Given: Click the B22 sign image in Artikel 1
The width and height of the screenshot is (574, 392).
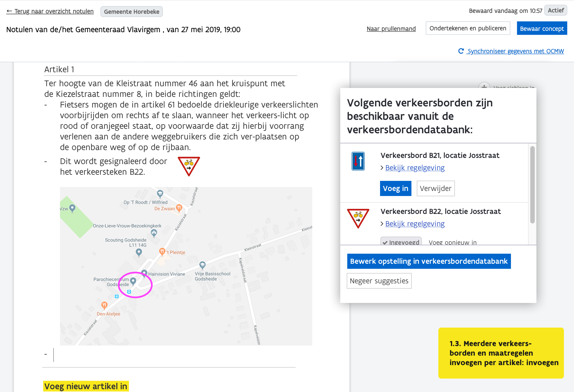Looking at the screenshot, I should (189, 166).
